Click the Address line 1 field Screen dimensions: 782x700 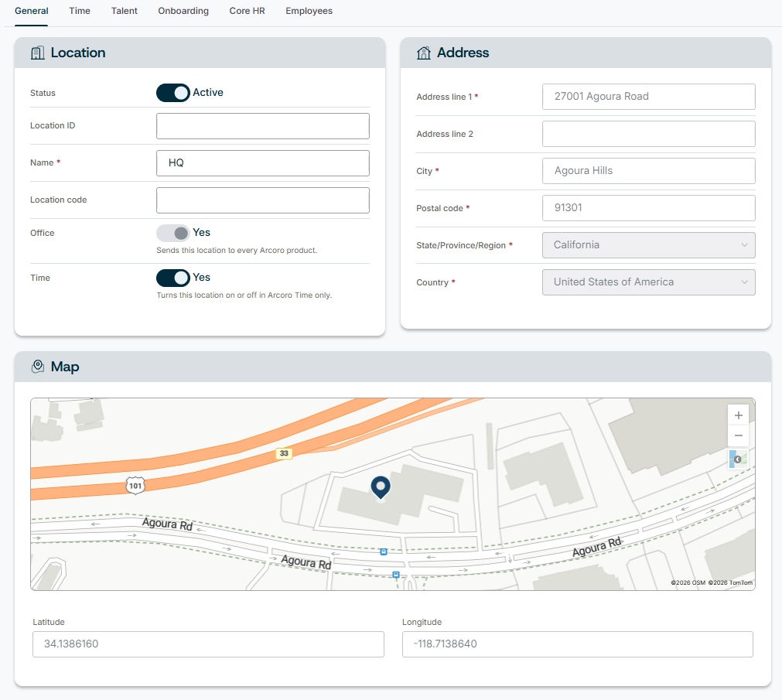point(648,96)
